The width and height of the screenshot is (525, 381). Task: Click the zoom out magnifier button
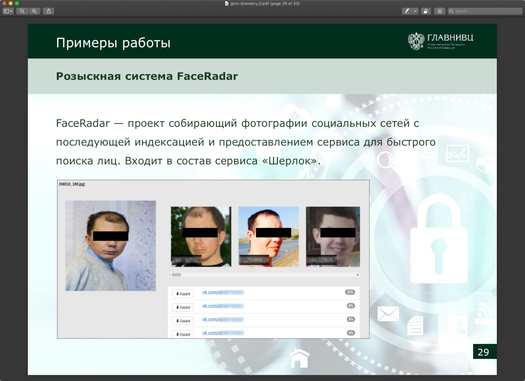pos(22,11)
